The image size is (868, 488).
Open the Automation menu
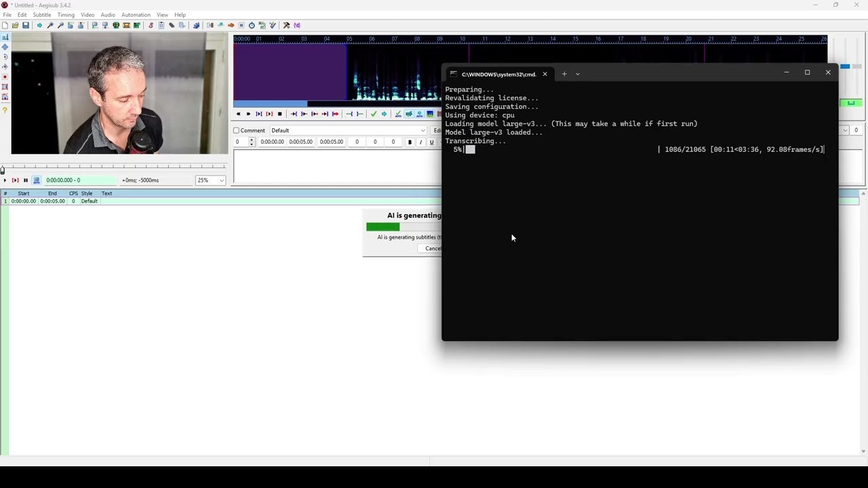(136, 15)
